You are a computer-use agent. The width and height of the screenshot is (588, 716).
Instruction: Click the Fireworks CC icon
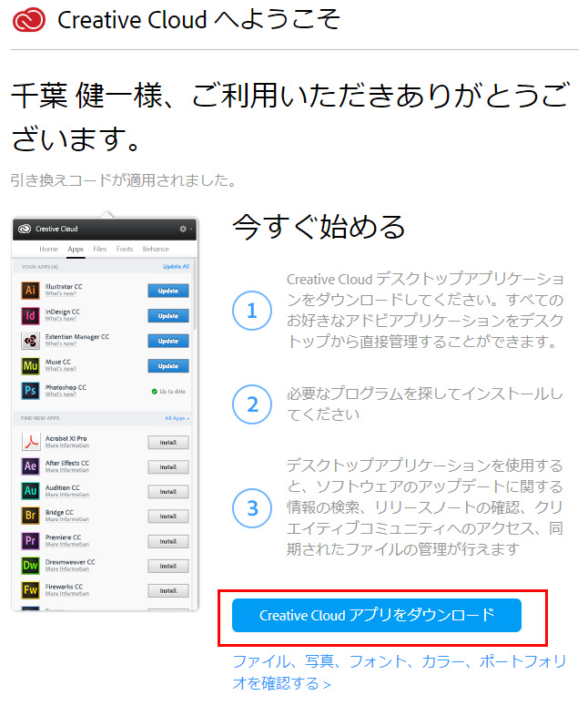point(30,590)
